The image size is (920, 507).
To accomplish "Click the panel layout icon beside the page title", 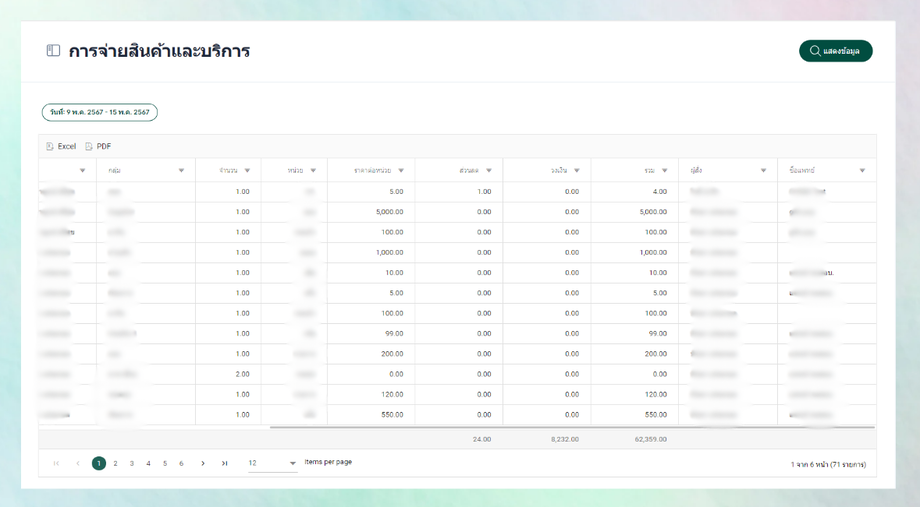I will coord(53,50).
